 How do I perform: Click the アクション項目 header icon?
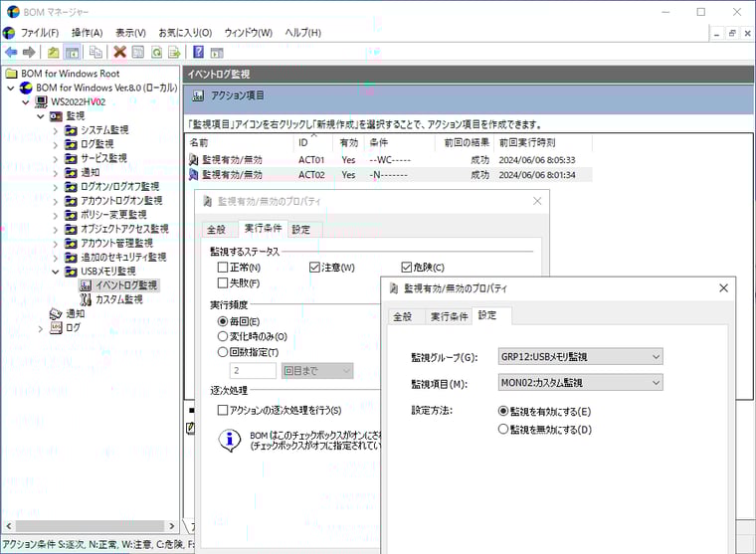[x=198, y=95]
